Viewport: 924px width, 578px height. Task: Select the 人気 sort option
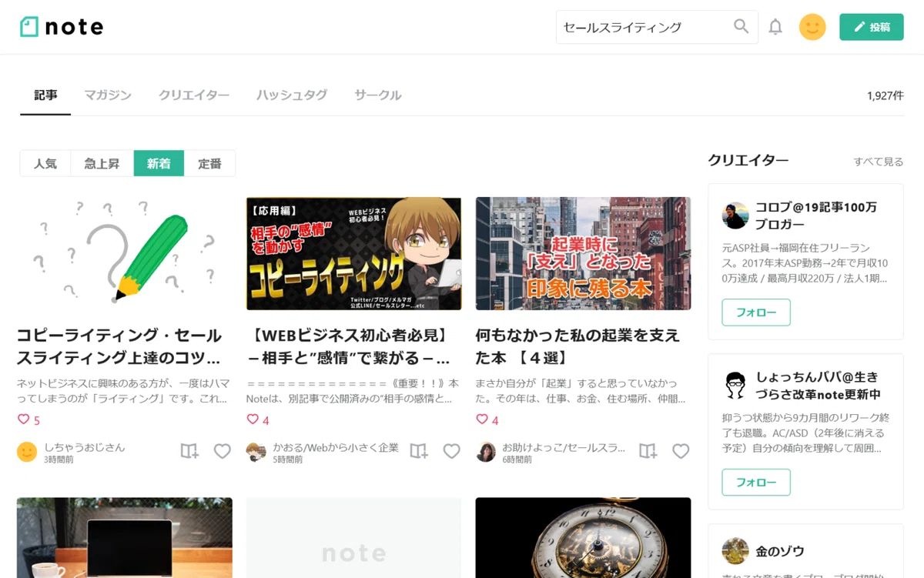pyautogui.click(x=45, y=163)
